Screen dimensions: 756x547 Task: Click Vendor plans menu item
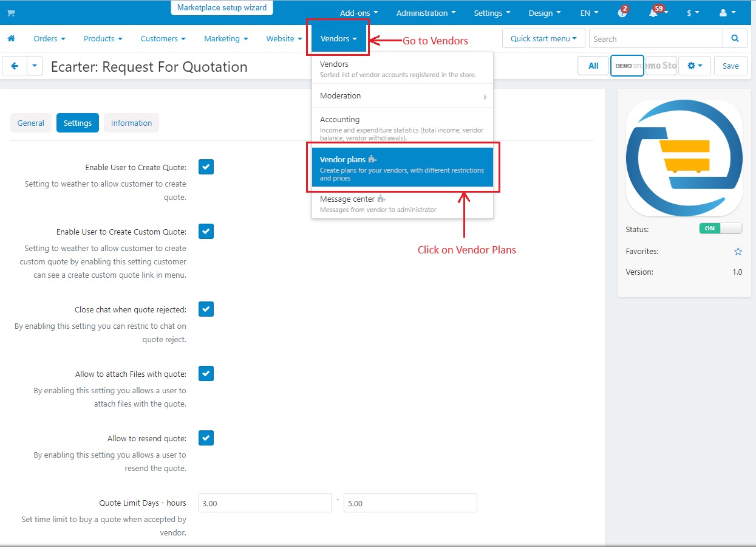pyautogui.click(x=403, y=167)
